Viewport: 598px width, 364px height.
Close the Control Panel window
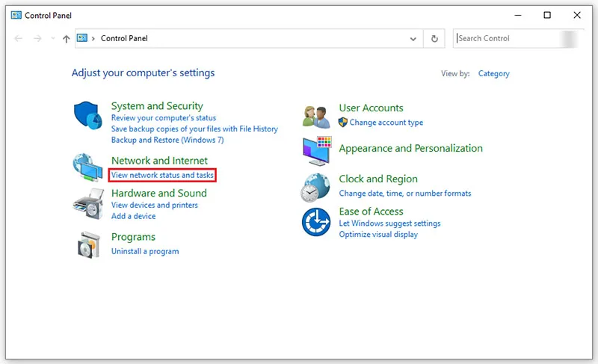click(577, 15)
